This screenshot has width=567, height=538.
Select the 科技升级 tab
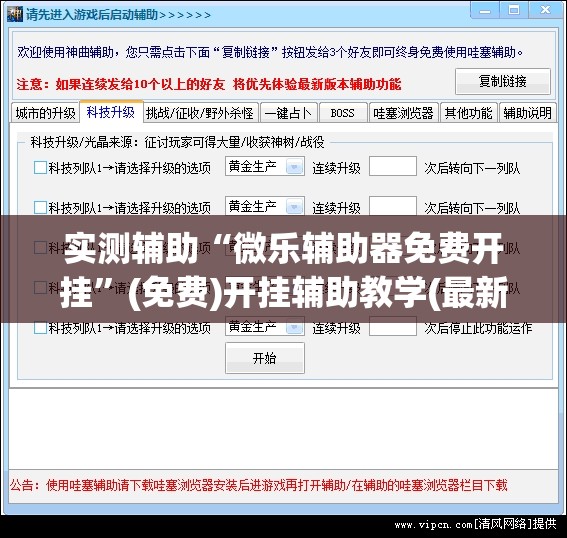point(111,112)
